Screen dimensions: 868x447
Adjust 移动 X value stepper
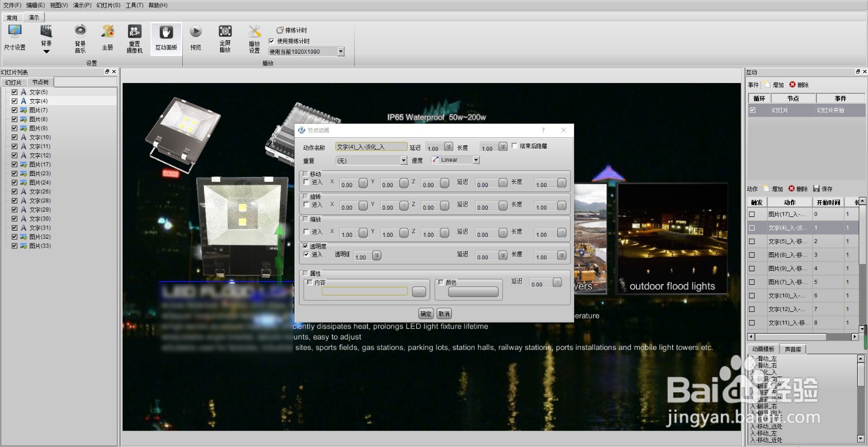point(363,183)
